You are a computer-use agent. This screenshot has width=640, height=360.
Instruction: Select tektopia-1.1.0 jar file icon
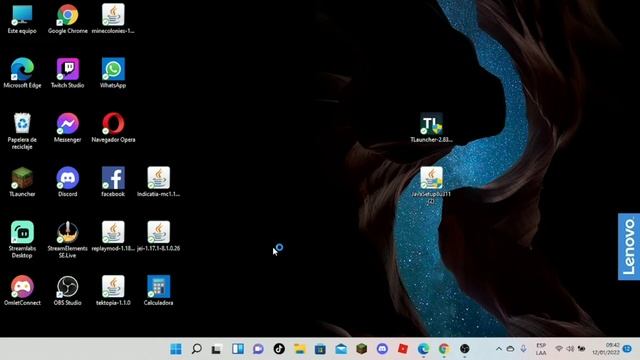(113, 290)
